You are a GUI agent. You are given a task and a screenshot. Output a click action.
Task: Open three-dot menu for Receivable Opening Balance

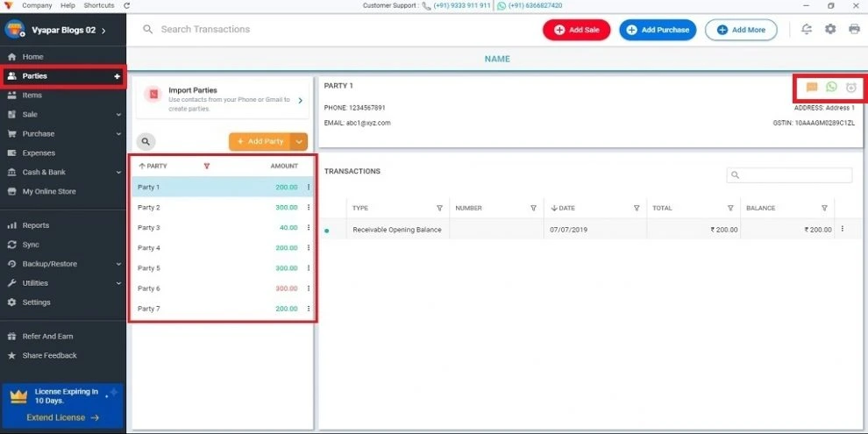click(843, 229)
